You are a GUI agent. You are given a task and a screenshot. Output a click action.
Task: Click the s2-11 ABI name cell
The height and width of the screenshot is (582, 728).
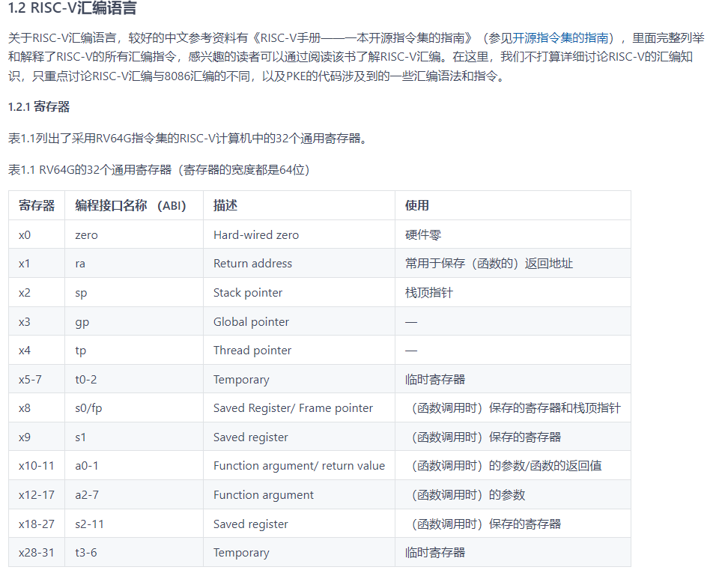(134, 524)
